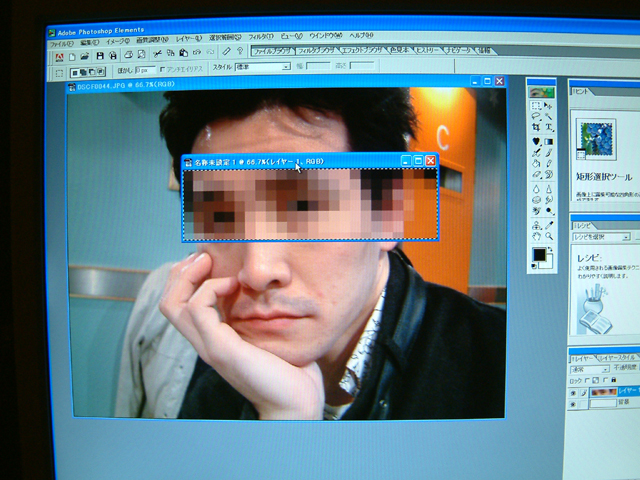
Task: Toggle the アンチエイリアス checkbox
Action: 162,70
